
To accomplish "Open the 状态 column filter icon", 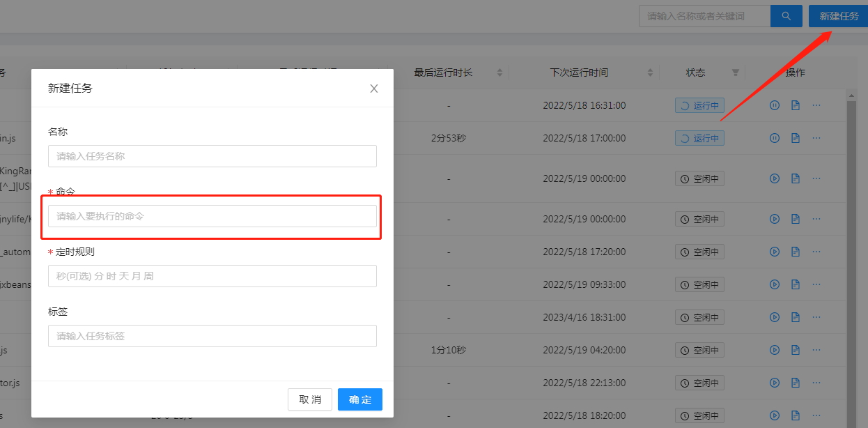I will pyautogui.click(x=735, y=72).
